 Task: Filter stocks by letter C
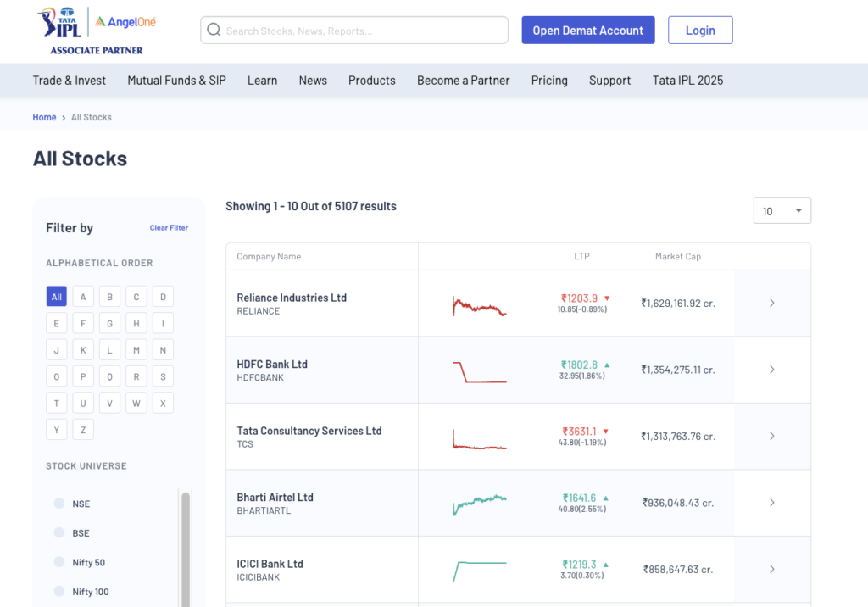(136, 297)
